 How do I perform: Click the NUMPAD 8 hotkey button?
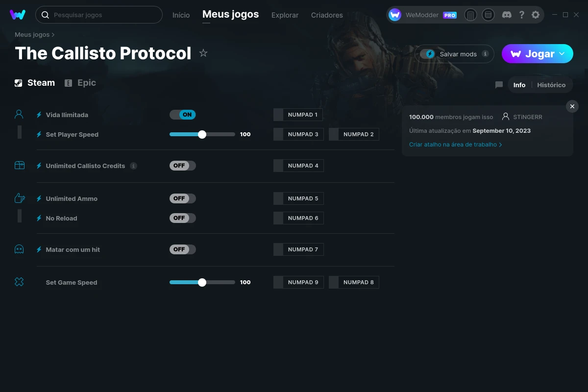[x=354, y=282]
